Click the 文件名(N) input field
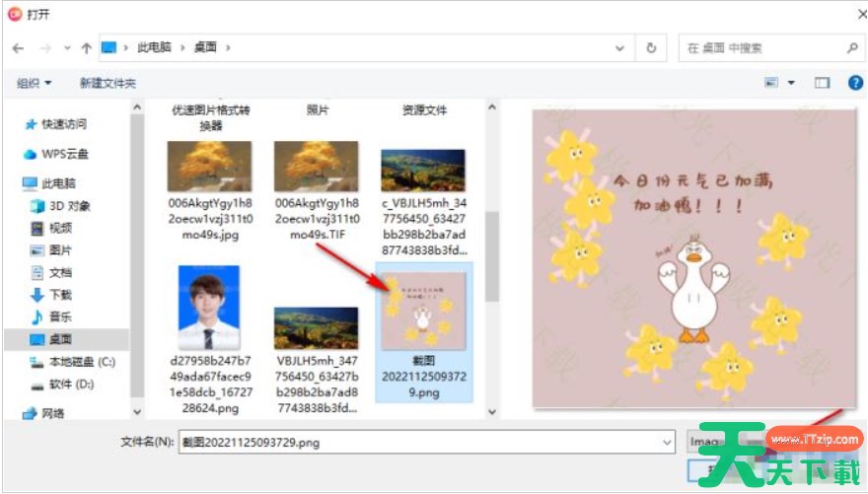Screen dimensions: 868x494 pyautogui.click(x=427, y=442)
